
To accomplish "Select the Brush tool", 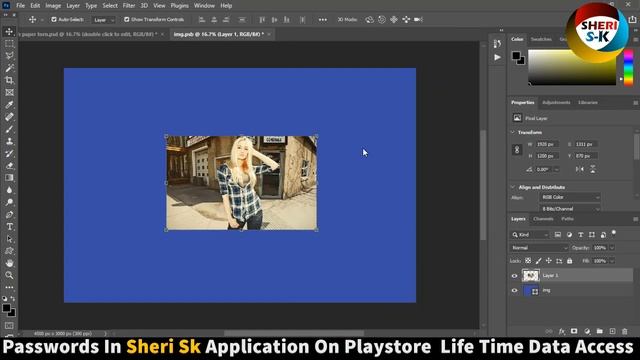I will [x=9, y=129].
